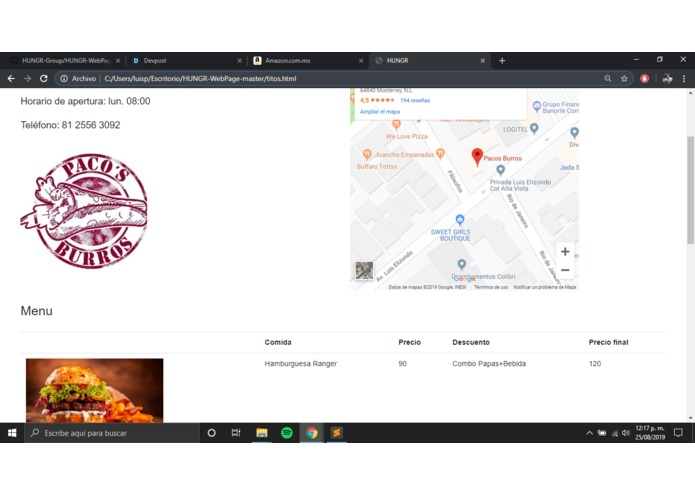Open Spotify from the taskbar
The height and width of the screenshot is (494, 695).
pos(287,433)
